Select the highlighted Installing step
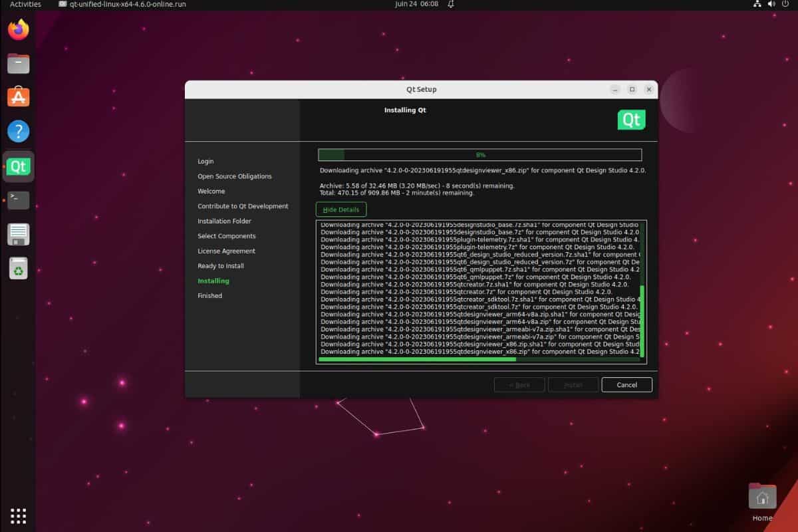Screen dimensions: 798x532 coord(213,281)
